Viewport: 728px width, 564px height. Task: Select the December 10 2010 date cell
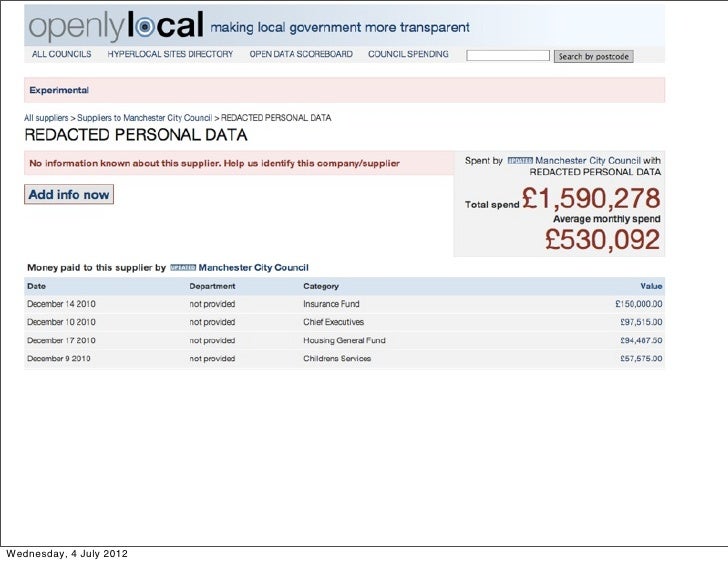[x=61, y=322]
